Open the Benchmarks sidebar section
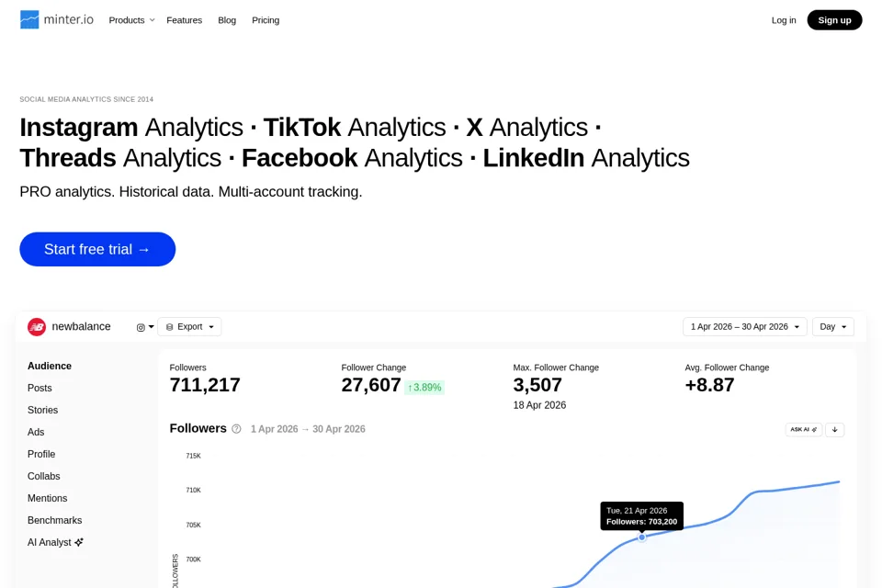 (x=54, y=521)
